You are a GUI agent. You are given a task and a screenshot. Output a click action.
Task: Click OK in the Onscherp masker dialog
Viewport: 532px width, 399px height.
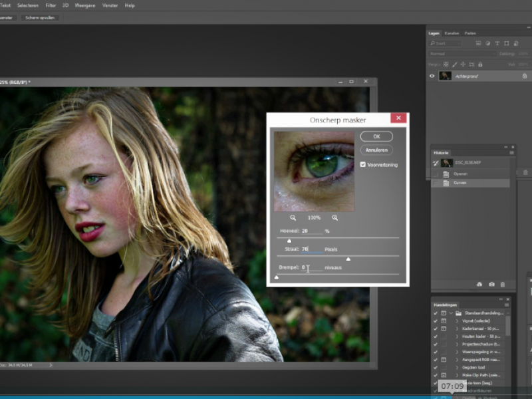(x=376, y=136)
